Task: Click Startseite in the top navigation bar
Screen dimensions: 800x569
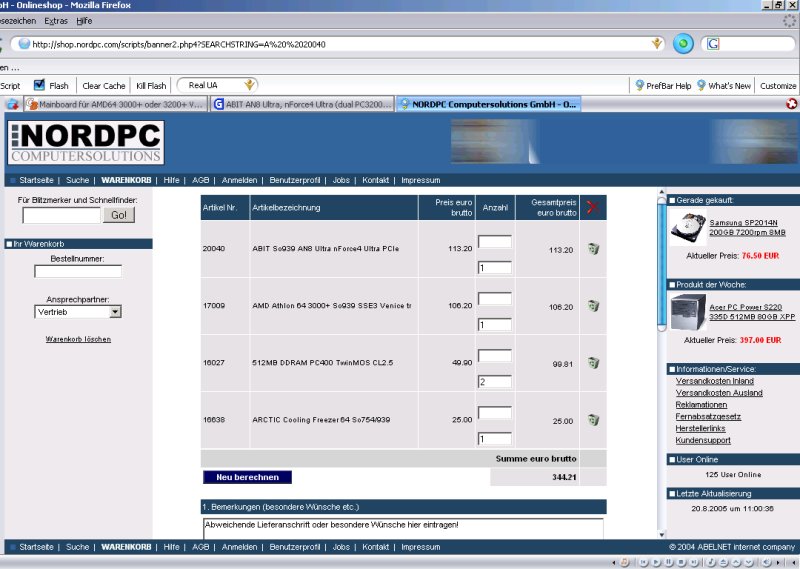Action: 36,180
